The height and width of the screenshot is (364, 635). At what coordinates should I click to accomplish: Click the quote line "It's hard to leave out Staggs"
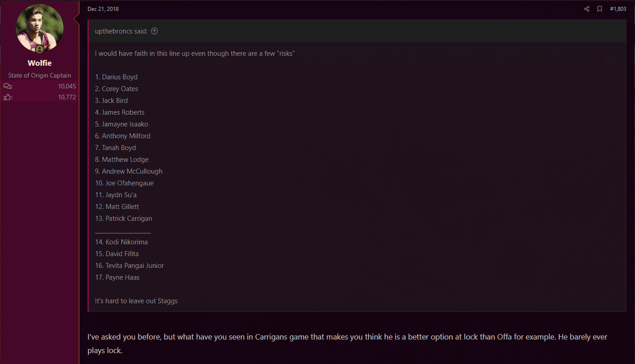coord(136,301)
